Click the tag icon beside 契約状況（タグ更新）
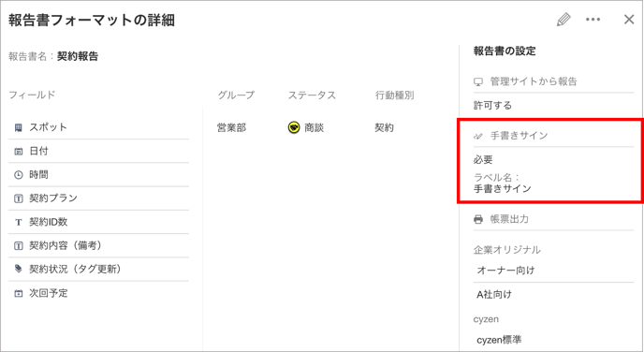The height and width of the screenshot is (352, 644). [18, 269]
